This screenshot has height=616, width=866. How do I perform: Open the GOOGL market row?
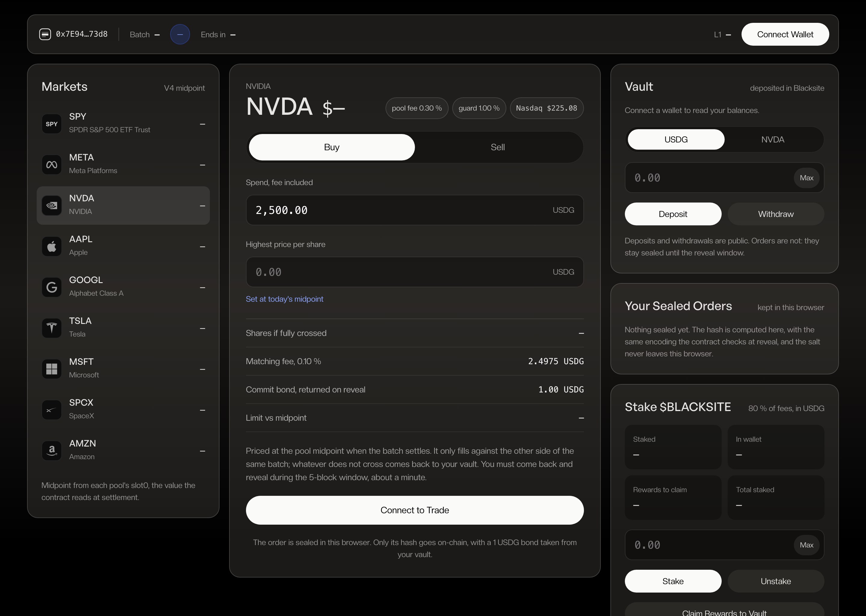tap(123, 288)
